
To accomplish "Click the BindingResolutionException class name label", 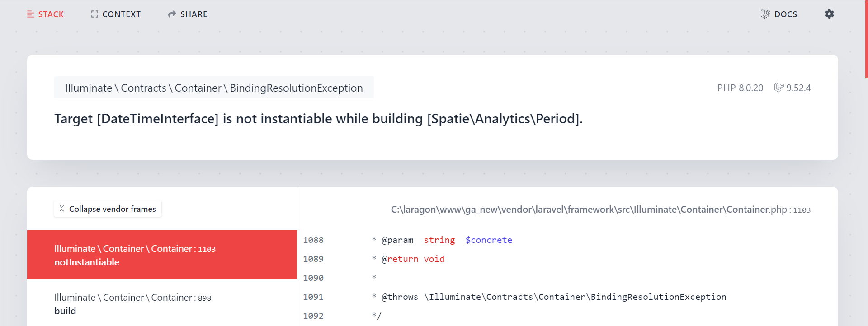I will pos(214,88).
